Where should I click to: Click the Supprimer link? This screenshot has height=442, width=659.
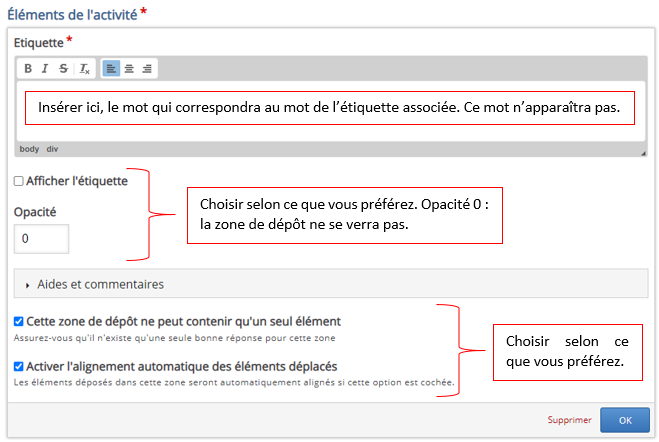click(569, 420)
